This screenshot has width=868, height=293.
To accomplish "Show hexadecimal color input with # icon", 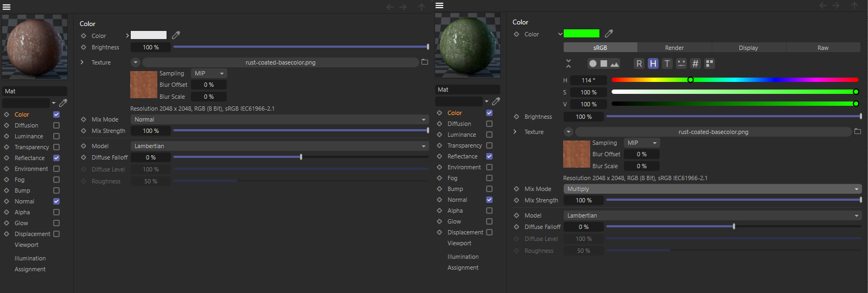I will 695,63.
